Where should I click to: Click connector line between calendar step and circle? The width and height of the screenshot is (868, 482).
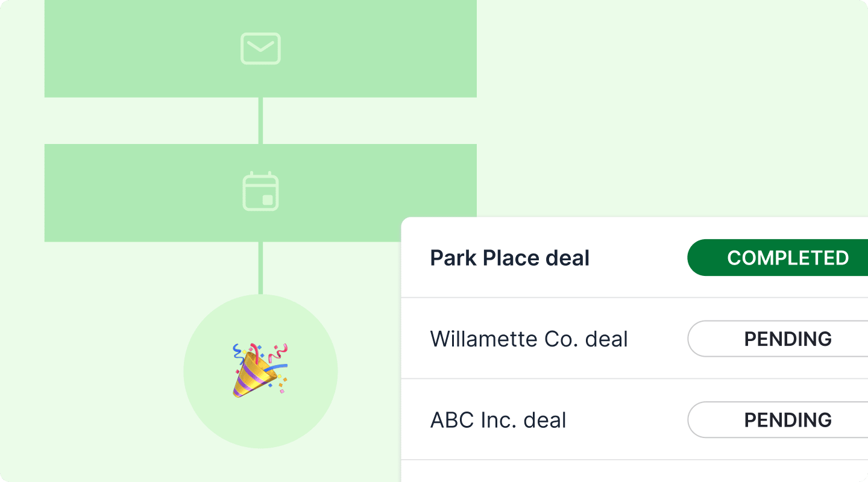point(260,268)
